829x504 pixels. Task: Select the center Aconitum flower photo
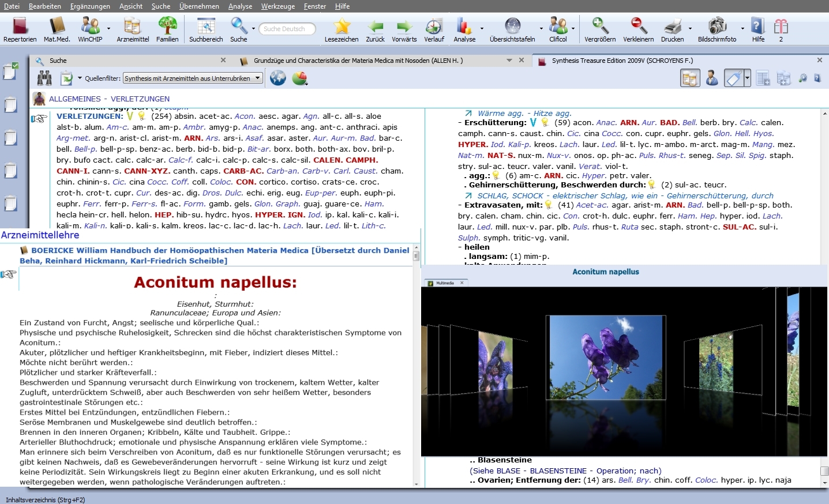pos(606,358)
